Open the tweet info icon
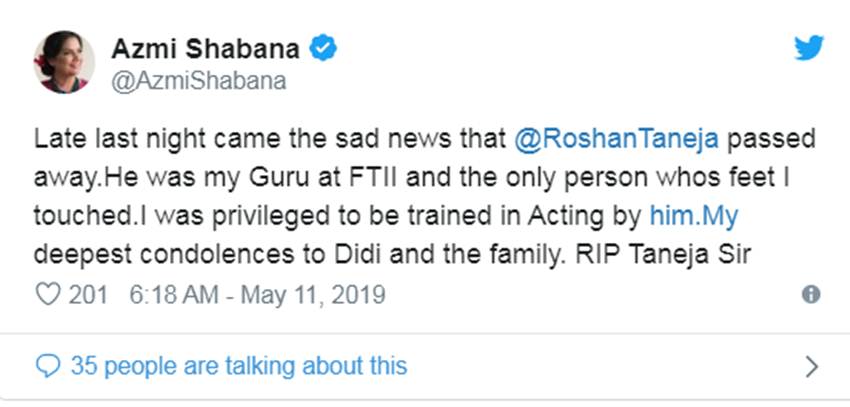The image size is (850, 407). pyautogui.click(x=812, y=295)
